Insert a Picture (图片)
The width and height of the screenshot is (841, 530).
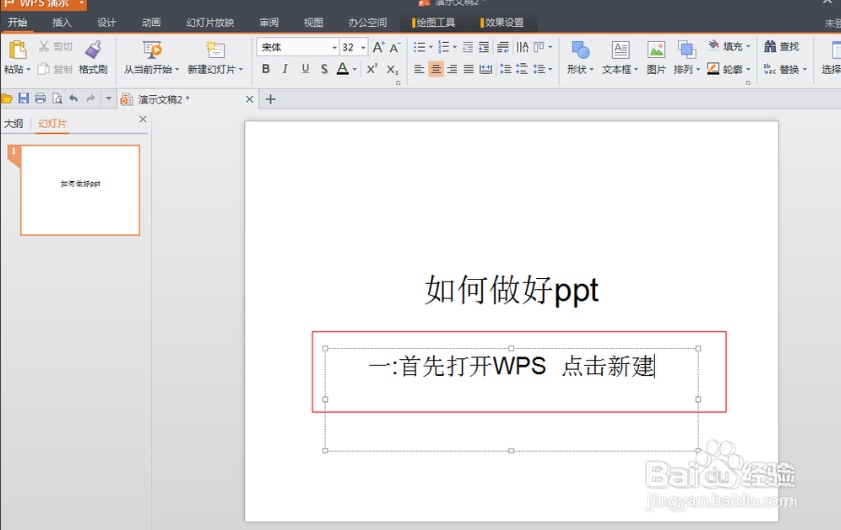pos(656,50)
